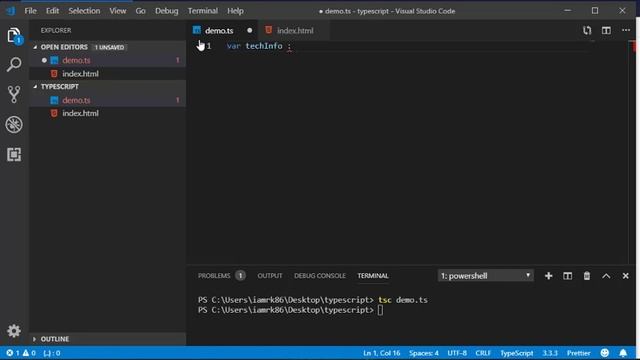The width and height of the screenshot is (640, 360).
Task: Split the terminal pane
Action: [x=567, y=276]
